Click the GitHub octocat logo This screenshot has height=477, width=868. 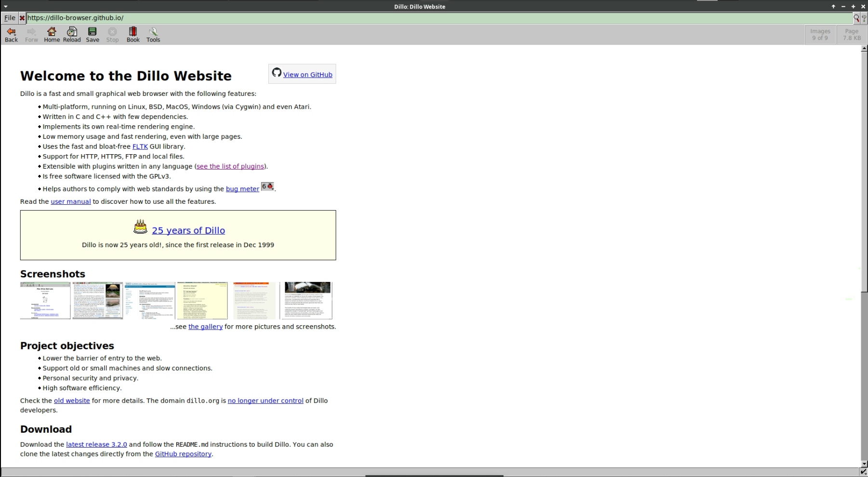(x=276, y=73)
